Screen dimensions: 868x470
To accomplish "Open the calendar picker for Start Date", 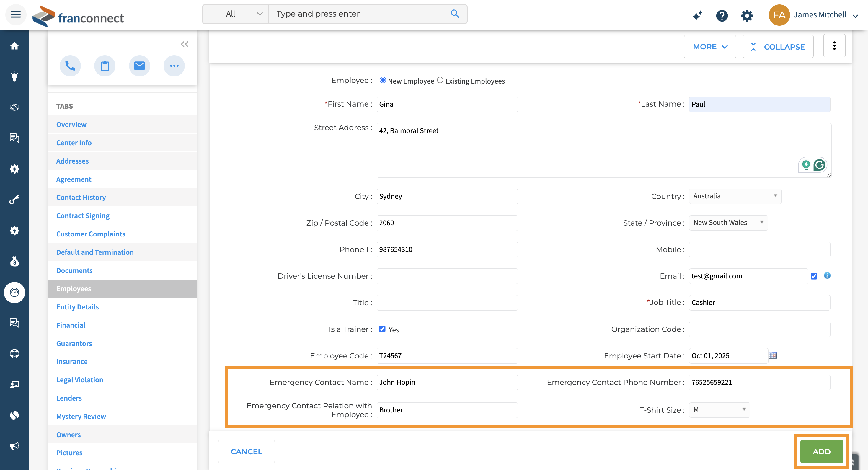I will point(773,355).
